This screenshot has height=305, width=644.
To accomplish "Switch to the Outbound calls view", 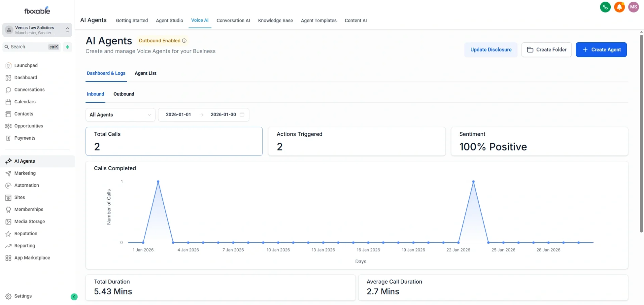I will pos(124,94).
